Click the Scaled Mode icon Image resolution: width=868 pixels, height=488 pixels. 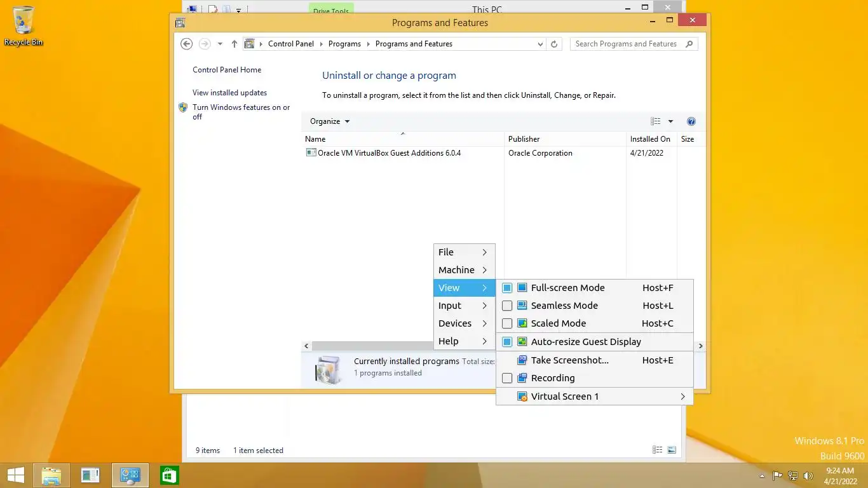pos(522,323)
